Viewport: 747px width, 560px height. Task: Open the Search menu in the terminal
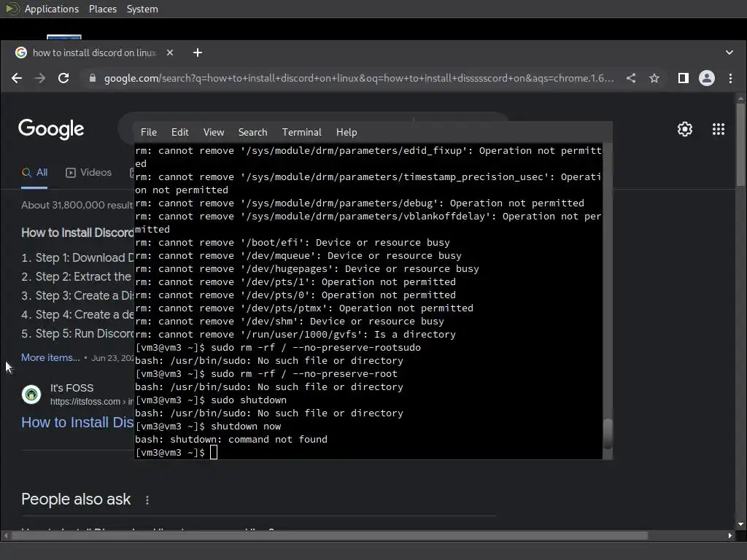click(x=252, y=133)
